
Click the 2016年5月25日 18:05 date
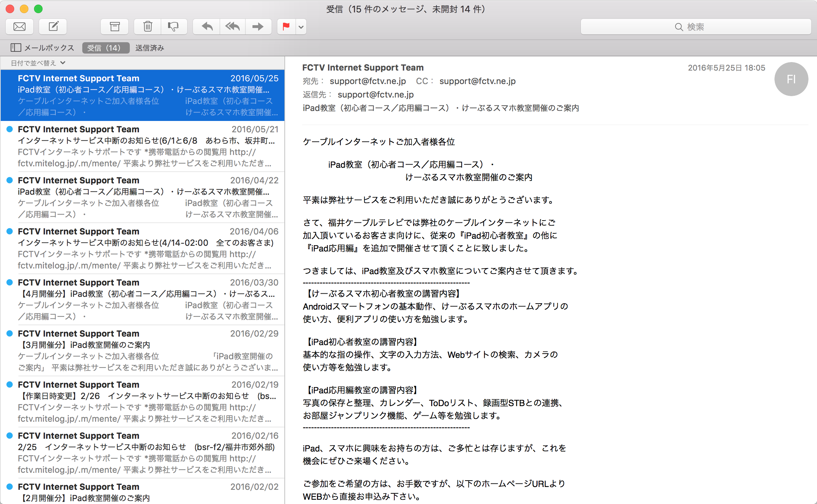tap(727, 68)
